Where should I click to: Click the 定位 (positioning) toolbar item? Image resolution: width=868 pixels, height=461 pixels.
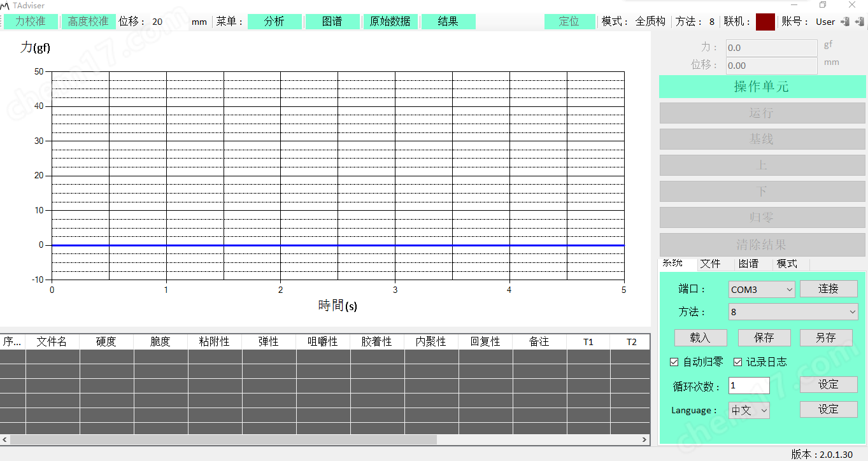coord(569,21)
